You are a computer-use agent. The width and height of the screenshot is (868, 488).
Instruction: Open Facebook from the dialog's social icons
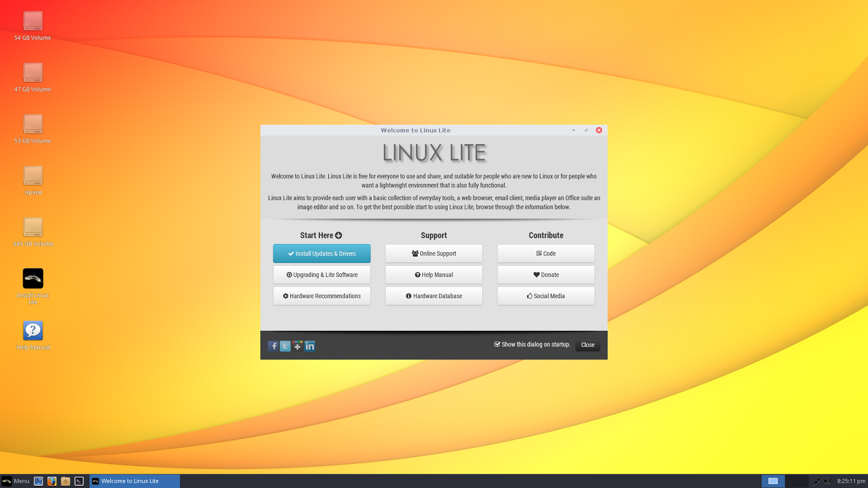click(273, 345)
